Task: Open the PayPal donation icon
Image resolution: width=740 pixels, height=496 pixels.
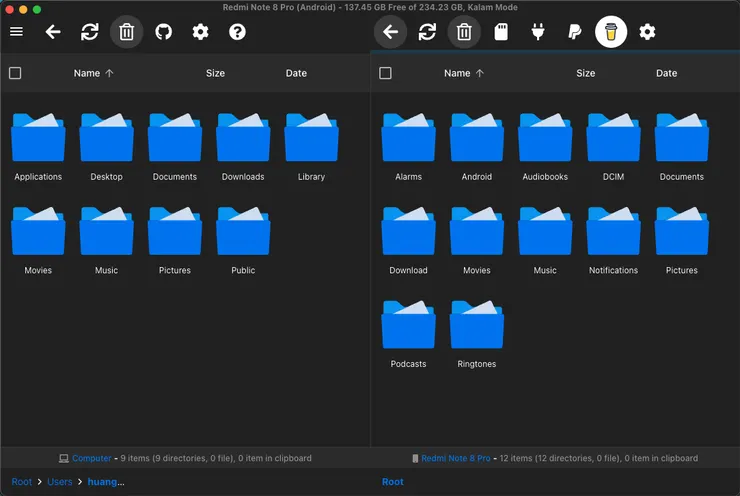Action: [574, 32]
